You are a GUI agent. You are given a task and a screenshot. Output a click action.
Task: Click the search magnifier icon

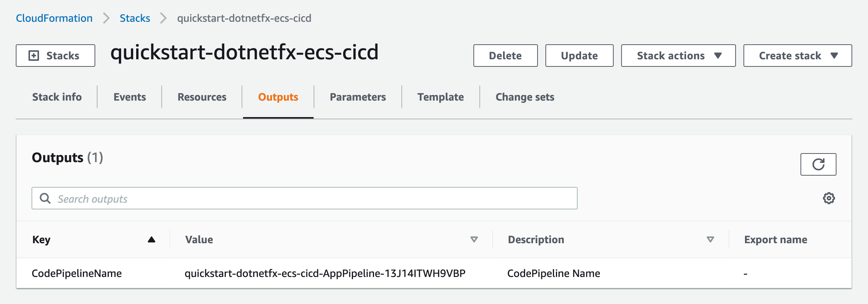coord(45,198)
